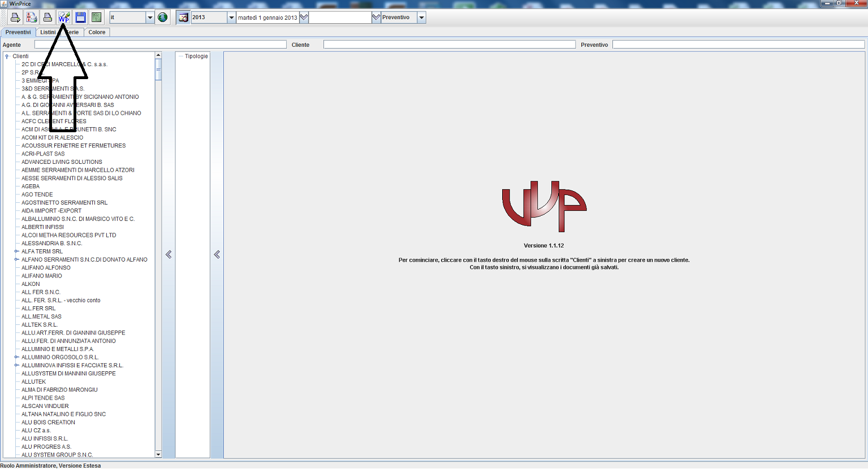This screenshot has height=469, width=868.
Task: Select AESSE SERRAMENTI DI ALESSIO SALIS
Action: coord(72,178)
